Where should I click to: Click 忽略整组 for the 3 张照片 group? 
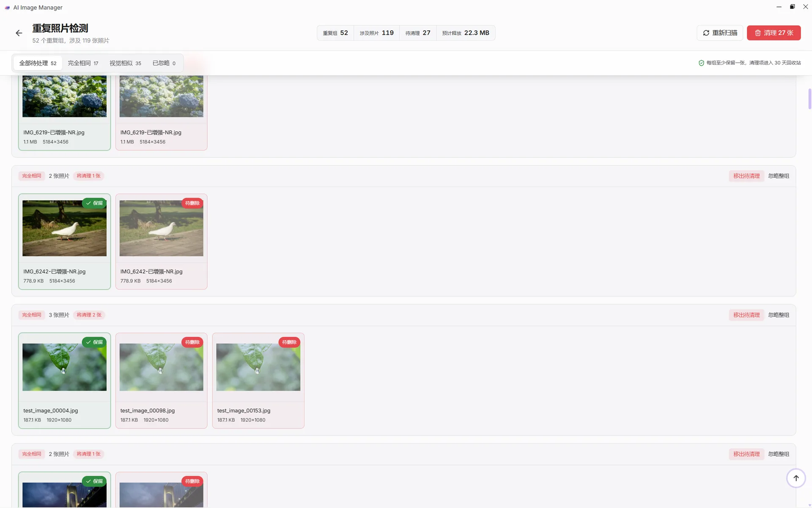point(779,315)
